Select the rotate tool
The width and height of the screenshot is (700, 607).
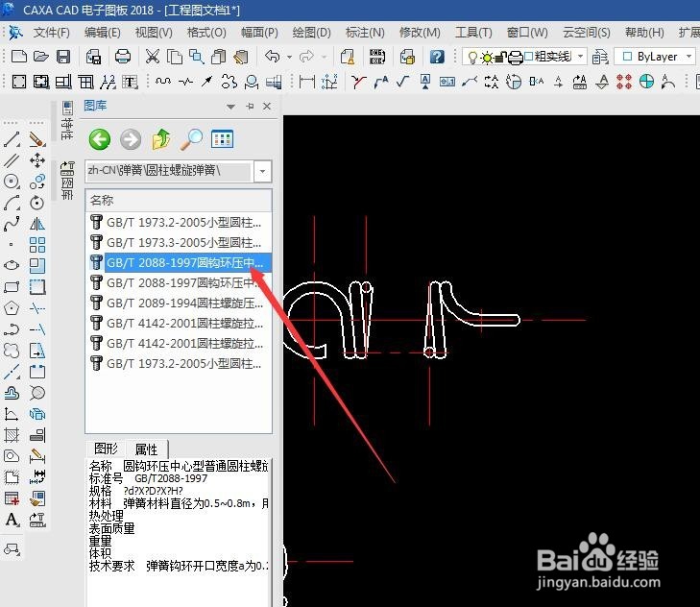tap(37, 203)
